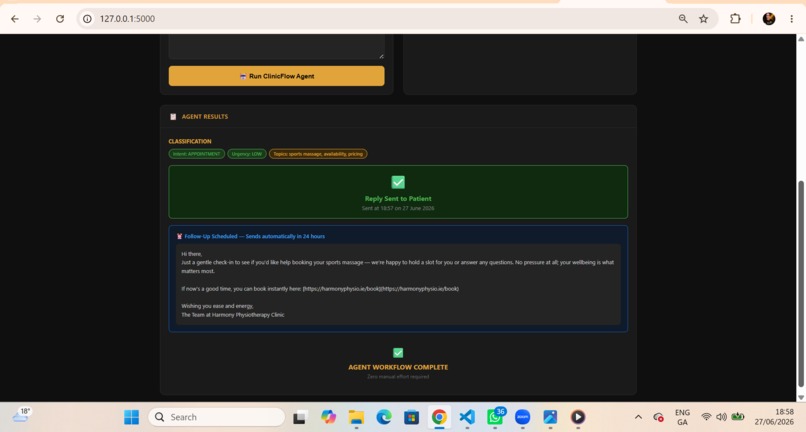Click AGENT WORKFLOW COMPLETE text
806x432 pixels.
pos(398,367)
